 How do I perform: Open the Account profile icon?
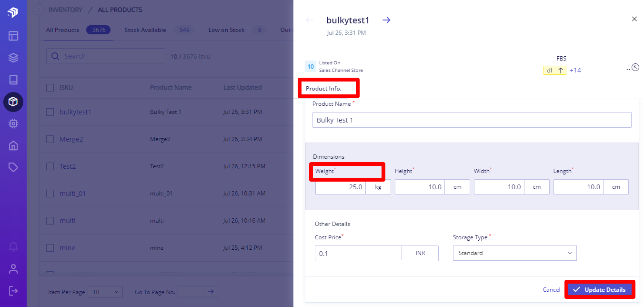13,268
